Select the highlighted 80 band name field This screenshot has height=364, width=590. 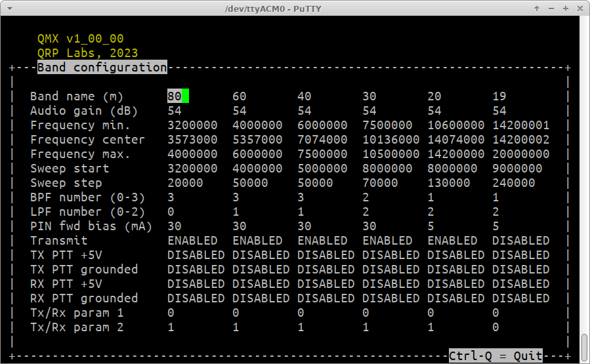(x=174, y=96)
